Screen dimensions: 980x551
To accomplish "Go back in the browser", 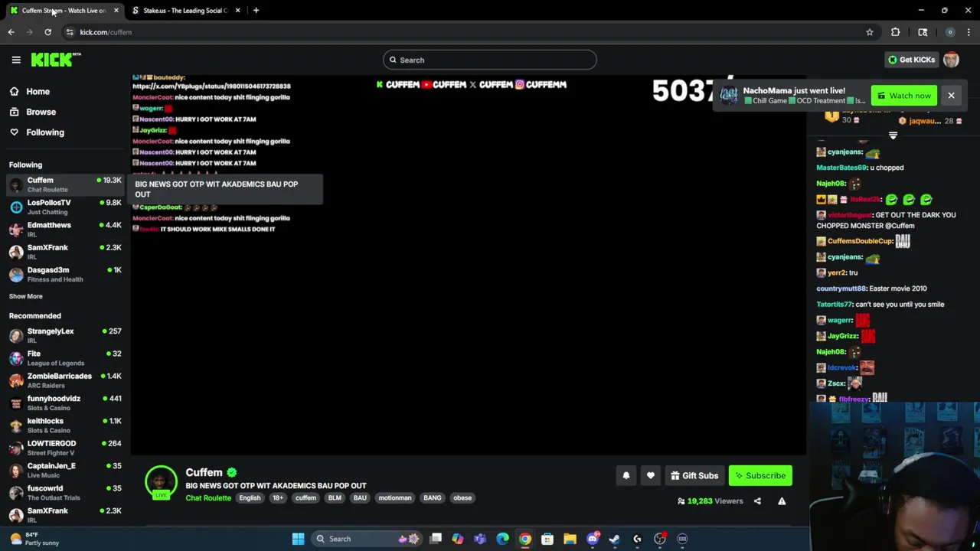I will (11, 32).
